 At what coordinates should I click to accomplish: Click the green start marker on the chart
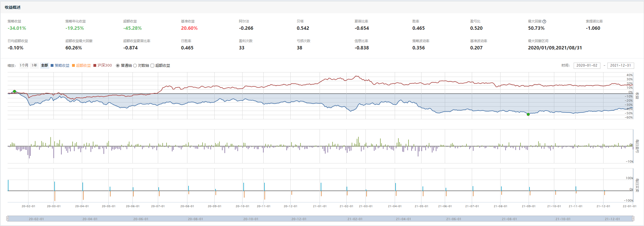tap(15, 92)
